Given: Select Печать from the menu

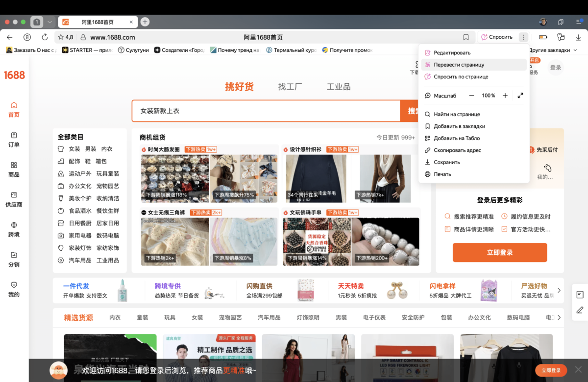Looking at the screenshot, I should tap(474, 174).
